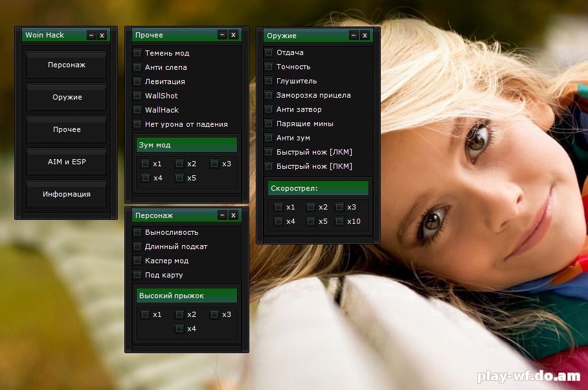Select Зум мод x1 checkbox
Image resolution: width=588 pixels, height=390 pixels.
[145, 164]
